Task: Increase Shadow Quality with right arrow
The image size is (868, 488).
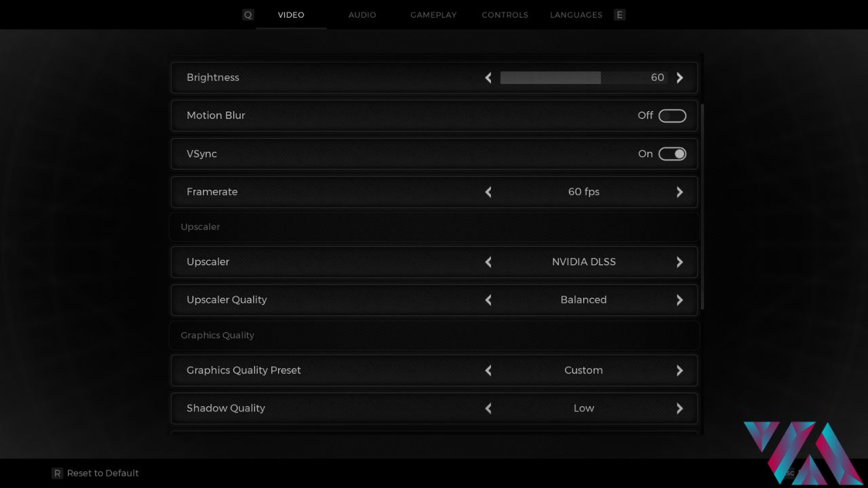Action: [x=679, y=409]
